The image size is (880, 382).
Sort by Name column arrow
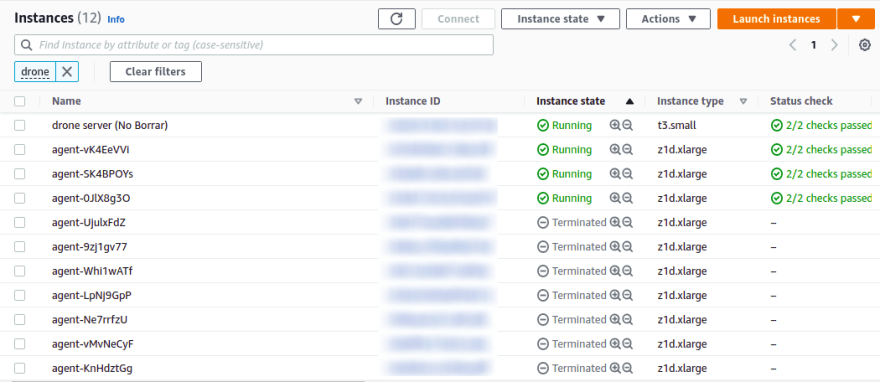click(x=359, y=102)
